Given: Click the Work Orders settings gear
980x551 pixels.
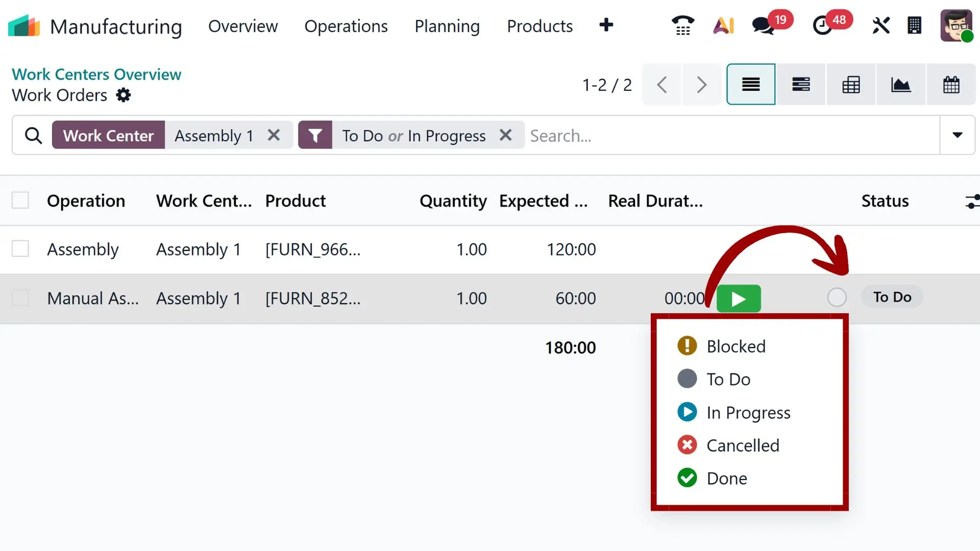Looking at the screenshot, I should click(x=124, y=95).
